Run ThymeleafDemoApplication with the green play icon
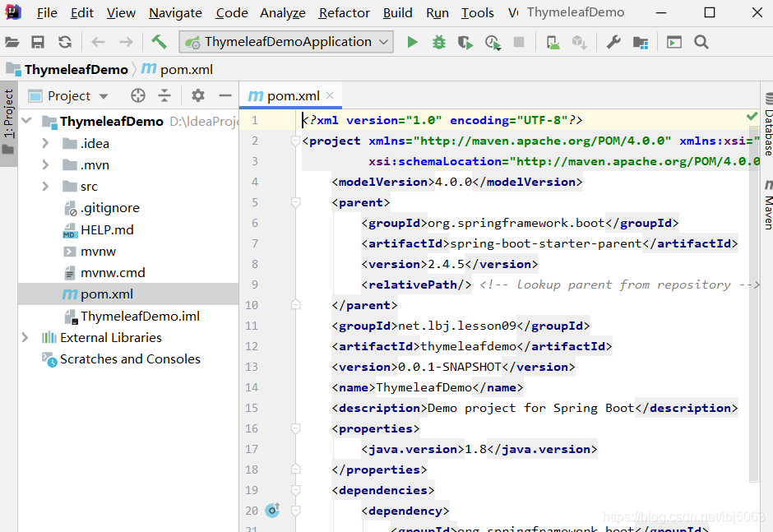The height and width of the screenshot is (532, 773). point(413,43)
